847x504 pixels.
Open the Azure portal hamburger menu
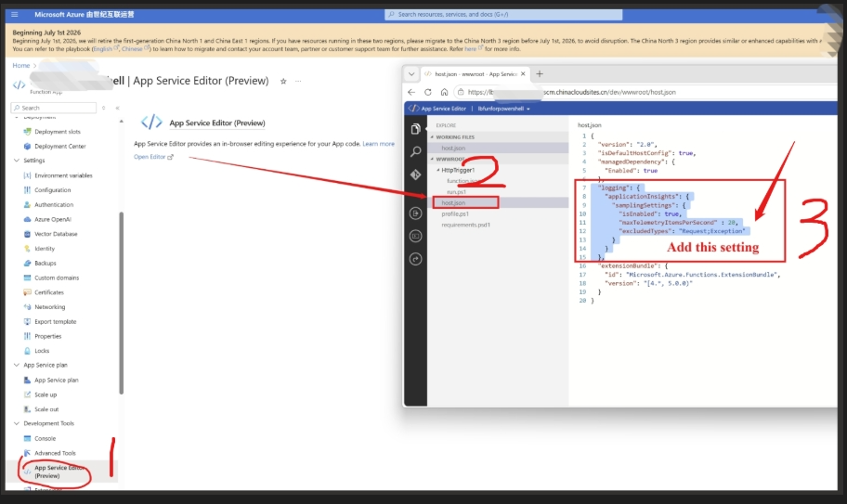tap(15, 15)
